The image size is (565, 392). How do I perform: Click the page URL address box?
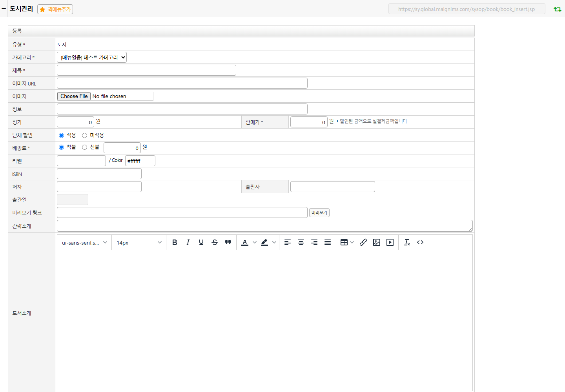[467, 9]
